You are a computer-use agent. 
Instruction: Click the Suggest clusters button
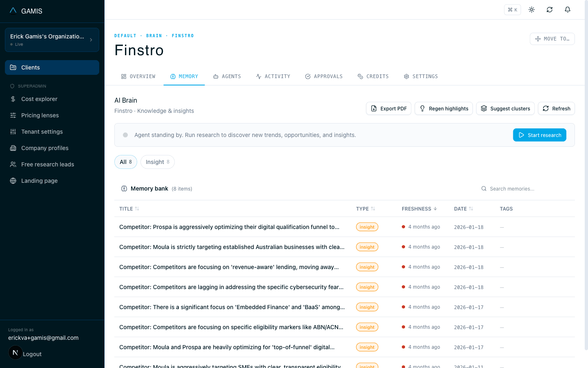tap(506, 108)
